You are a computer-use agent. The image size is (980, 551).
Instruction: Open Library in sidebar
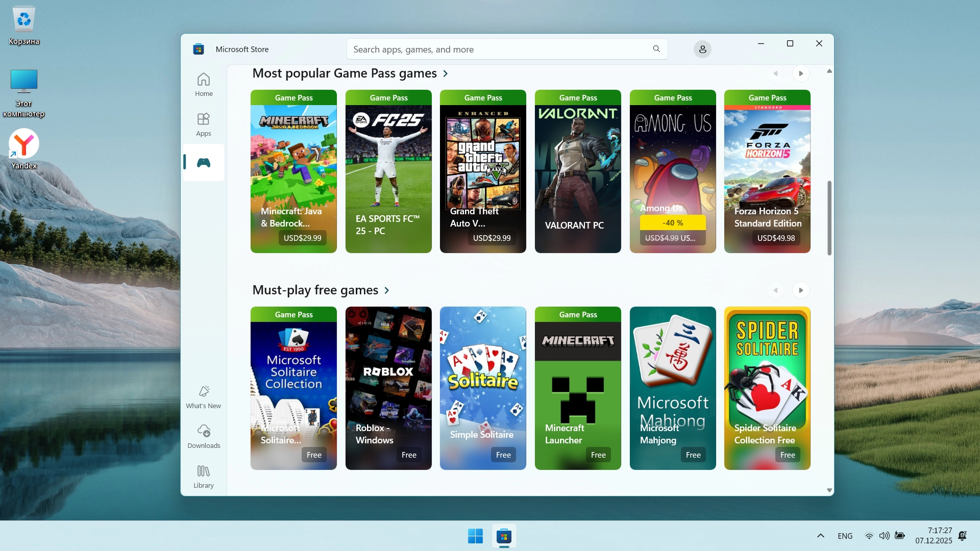point(203,477)
